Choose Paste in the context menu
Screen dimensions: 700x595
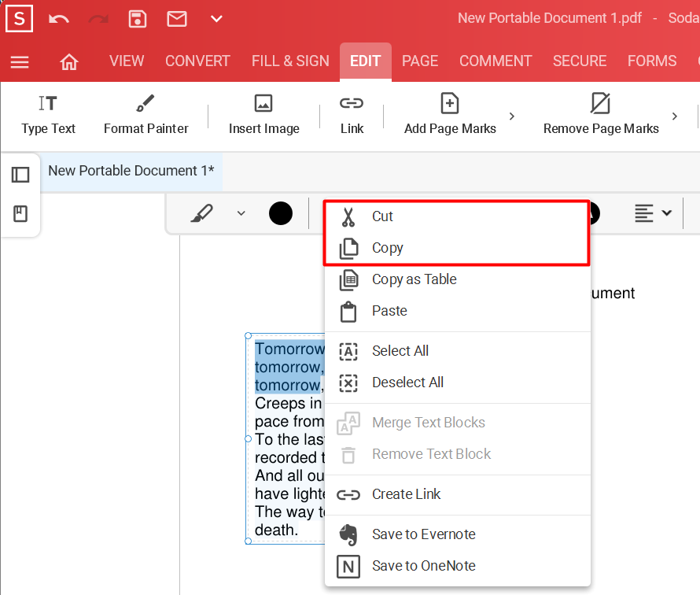457,311
